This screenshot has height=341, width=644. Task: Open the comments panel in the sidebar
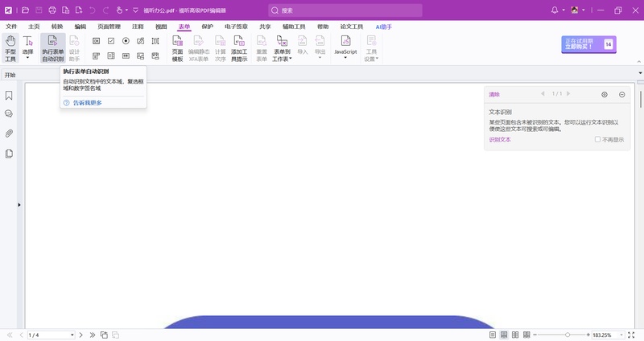[9, 114]
